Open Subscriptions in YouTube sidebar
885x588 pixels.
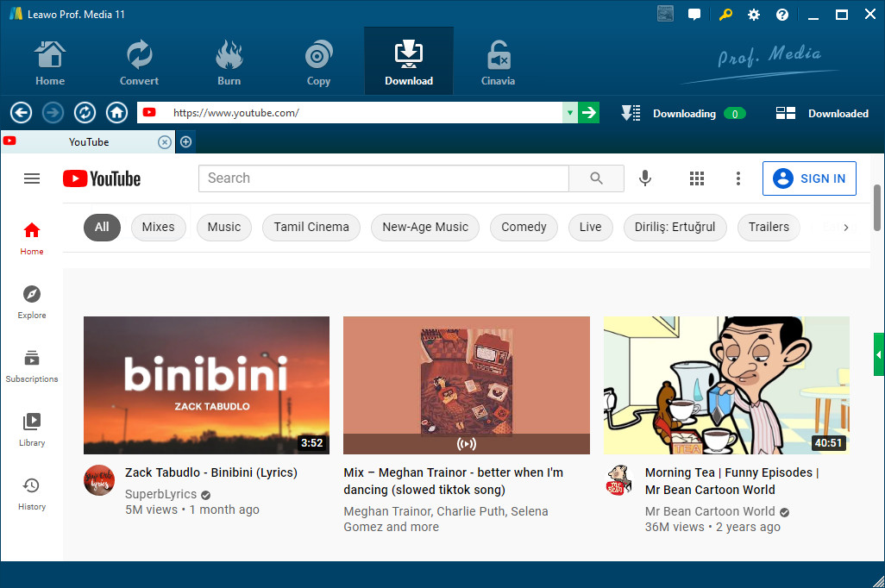32,366
